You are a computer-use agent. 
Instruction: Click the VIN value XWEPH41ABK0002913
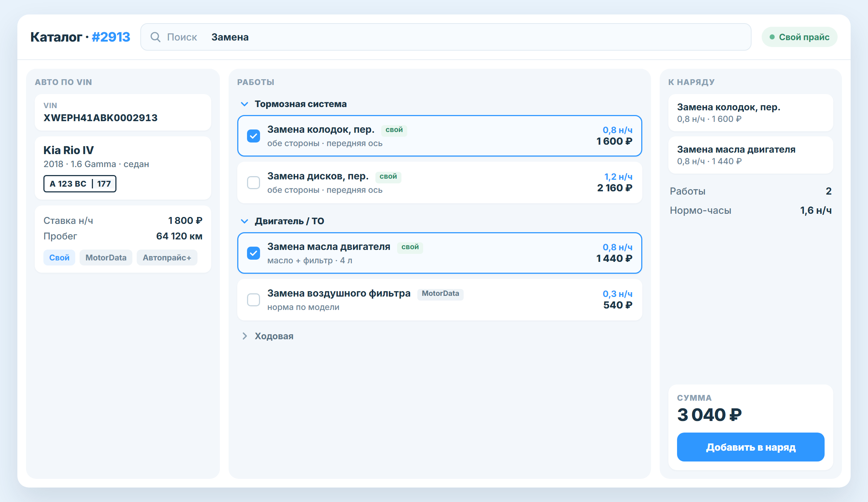pyautogui.click(x=101, y=118)
